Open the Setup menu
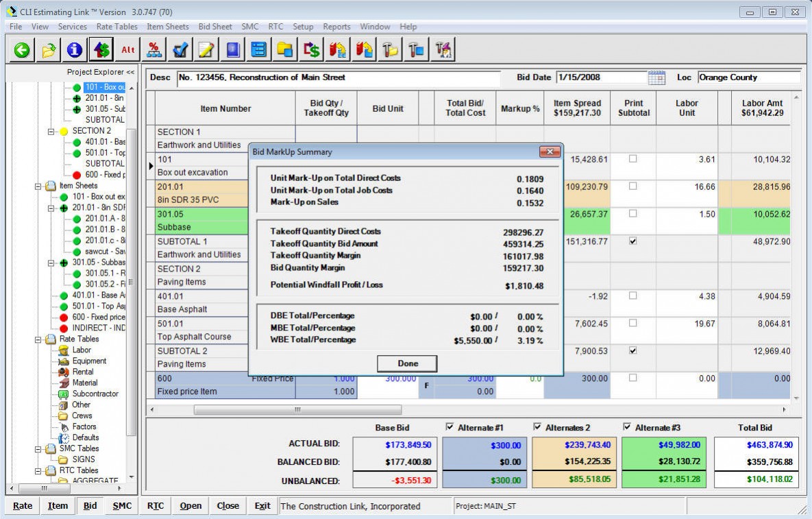The width and height of the screenshot is (812, 519). coord(303,27)
